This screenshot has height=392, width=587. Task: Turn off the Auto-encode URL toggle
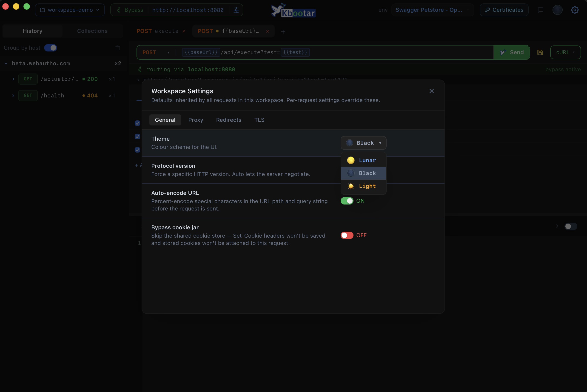pos(347,201)
